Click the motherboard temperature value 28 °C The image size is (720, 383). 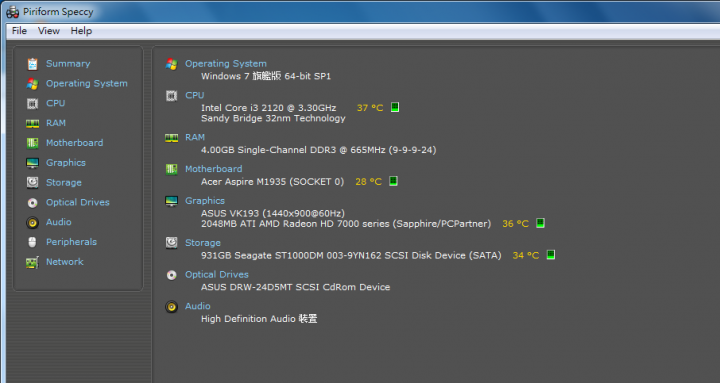pos(368,182)
